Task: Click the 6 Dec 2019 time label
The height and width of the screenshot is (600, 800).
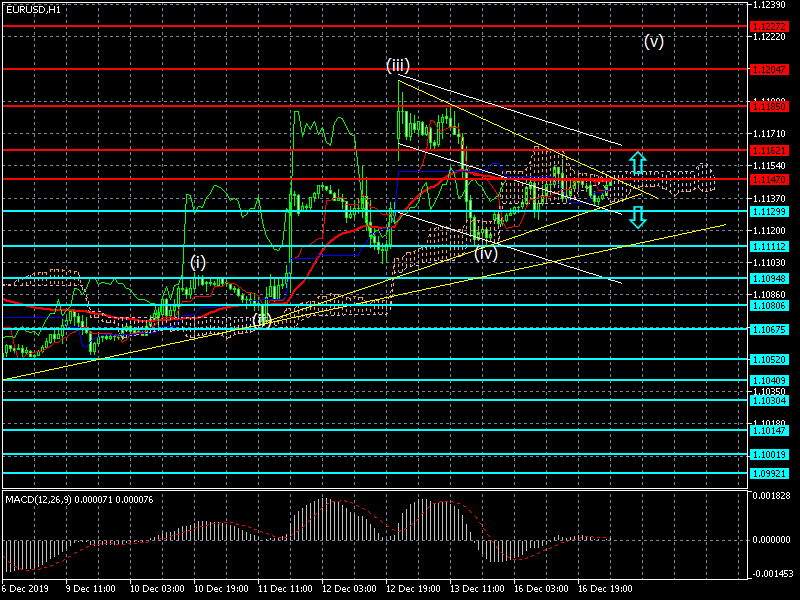Action: point(26,588)
